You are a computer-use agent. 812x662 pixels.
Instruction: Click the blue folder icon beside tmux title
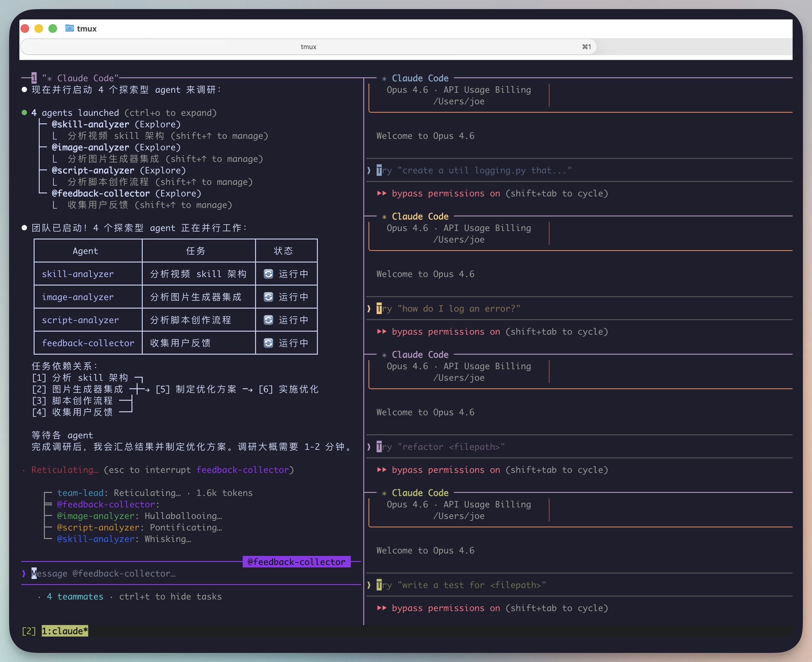[69, 28]
